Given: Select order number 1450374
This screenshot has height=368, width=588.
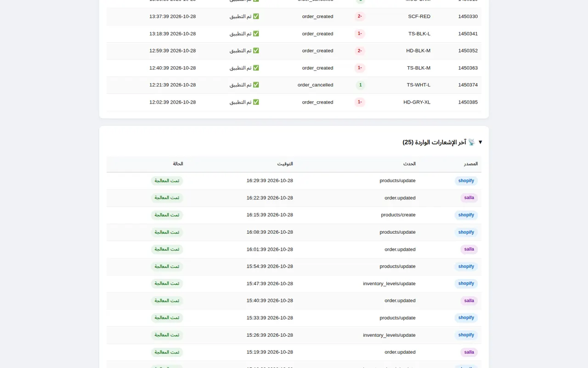Looking at the screenshot, I should [x=468, y=85].
